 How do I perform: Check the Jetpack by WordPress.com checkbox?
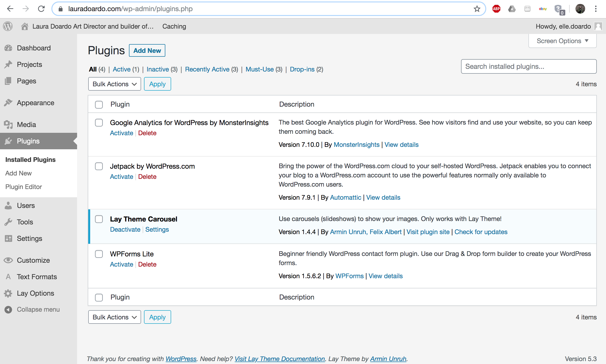[99, 166]
